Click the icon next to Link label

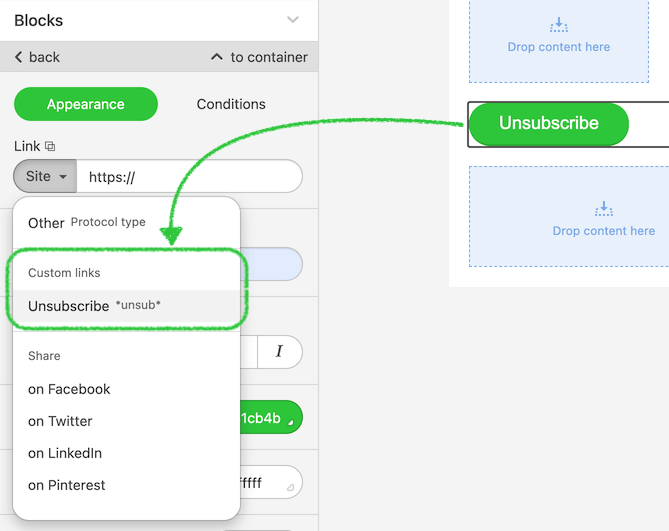51,147
